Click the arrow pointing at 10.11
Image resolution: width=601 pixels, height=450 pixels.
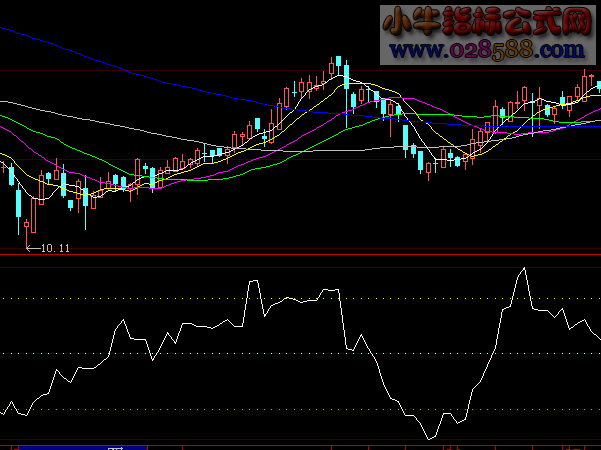tap(31, 247)
